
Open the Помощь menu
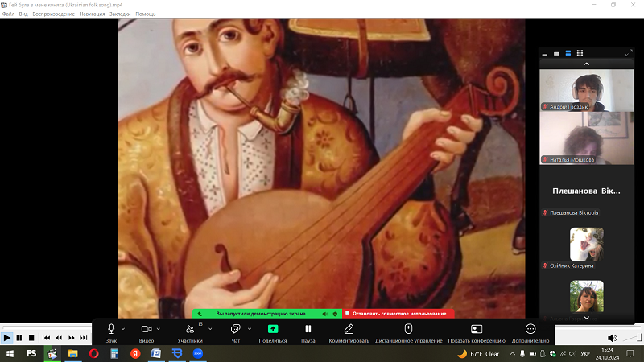[146, 14]
